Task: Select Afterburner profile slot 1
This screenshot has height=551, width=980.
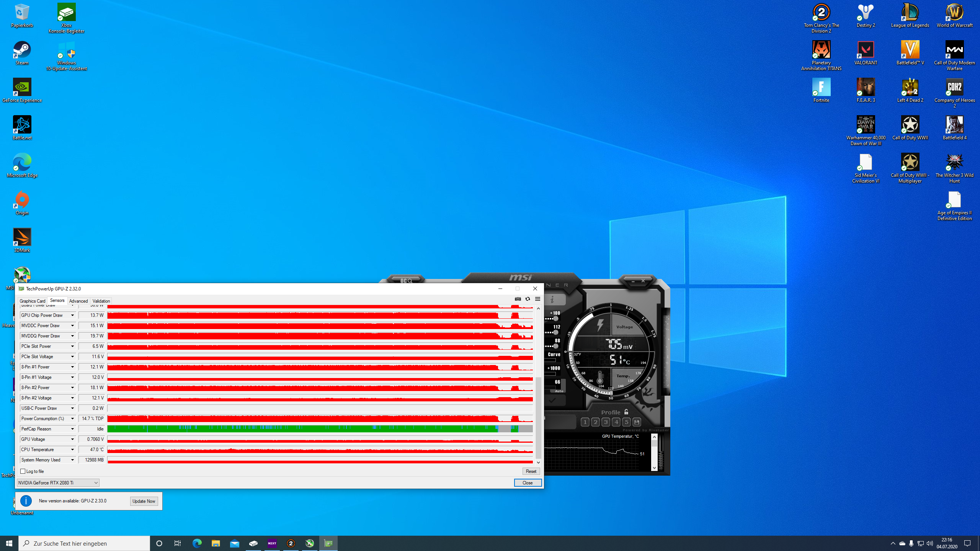Action: 585,422
